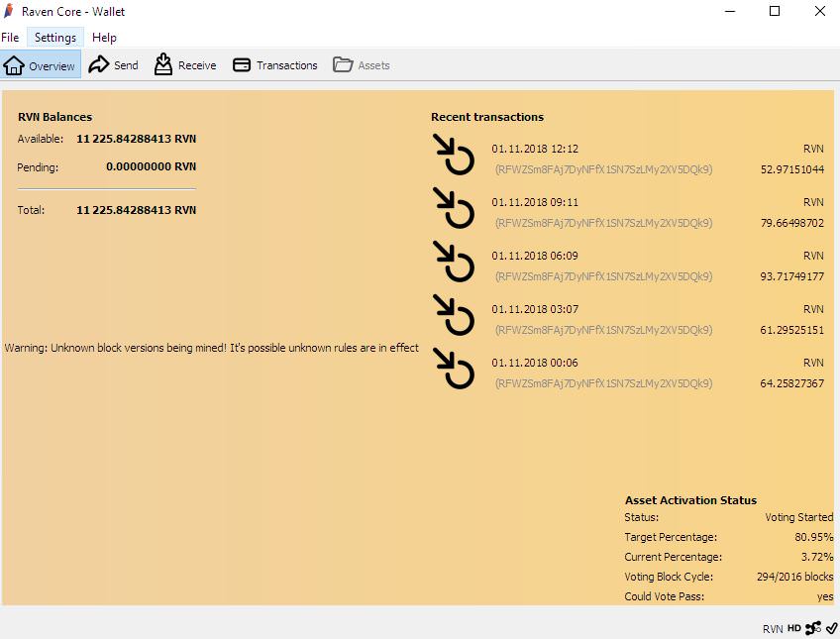
Task: Click transaction date 01.11.2018 06:09
Action: (535, 256)
